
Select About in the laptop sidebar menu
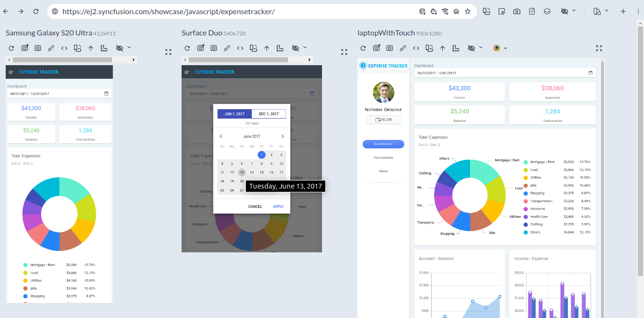click(383, 171)
